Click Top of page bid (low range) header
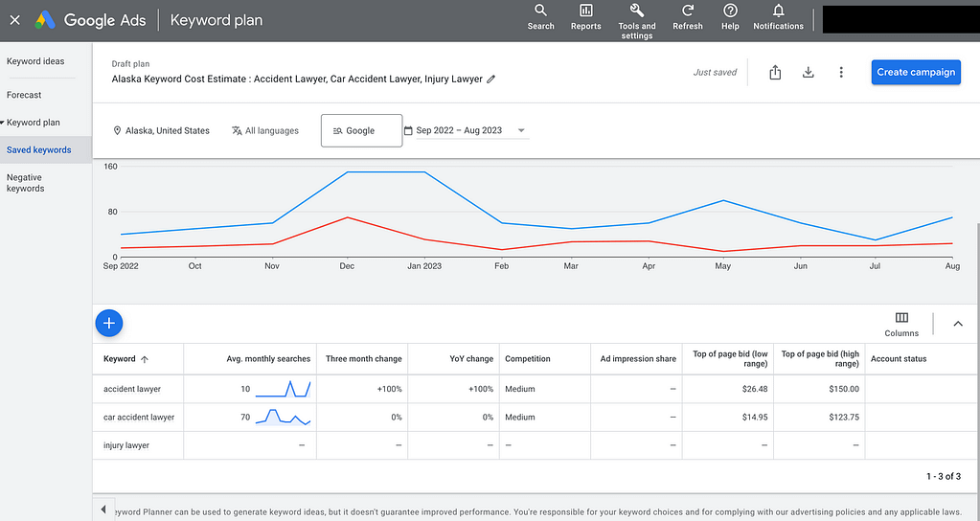980x521 pixels. point(730,358)
